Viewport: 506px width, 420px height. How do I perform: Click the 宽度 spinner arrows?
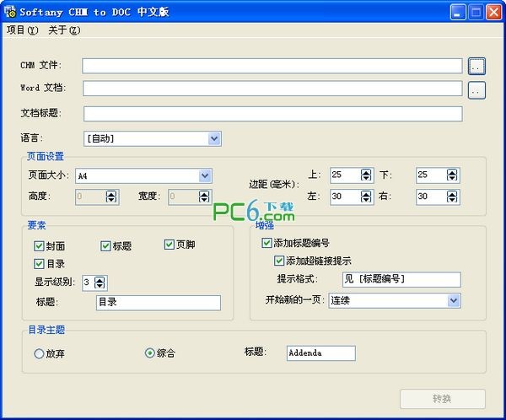click(x=204, y=197)
